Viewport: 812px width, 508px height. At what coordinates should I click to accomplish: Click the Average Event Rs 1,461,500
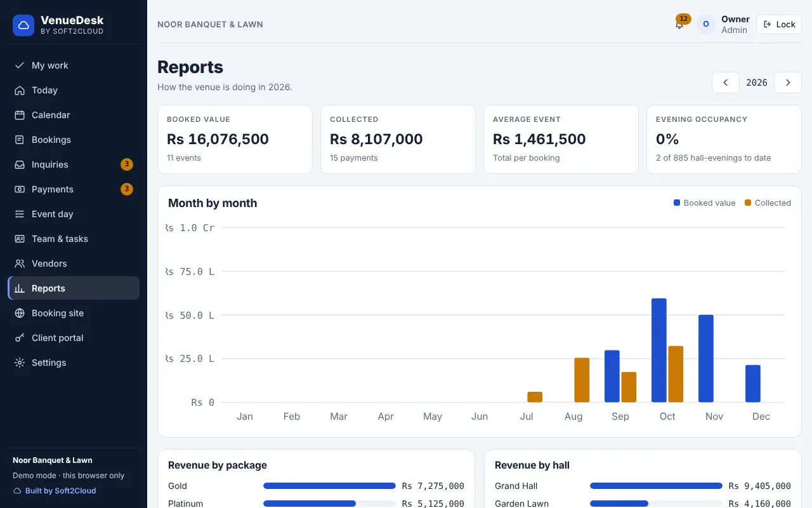point(539,139)
